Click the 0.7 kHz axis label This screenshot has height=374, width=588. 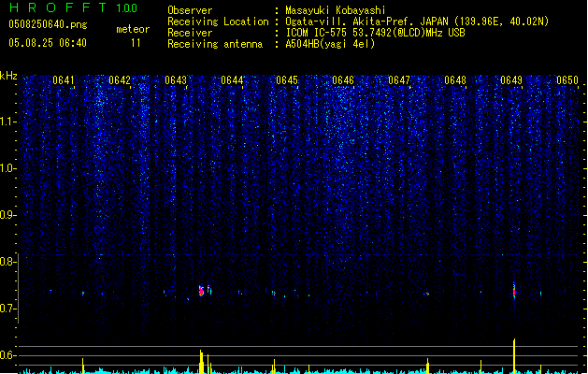click(x=7, y=309)
